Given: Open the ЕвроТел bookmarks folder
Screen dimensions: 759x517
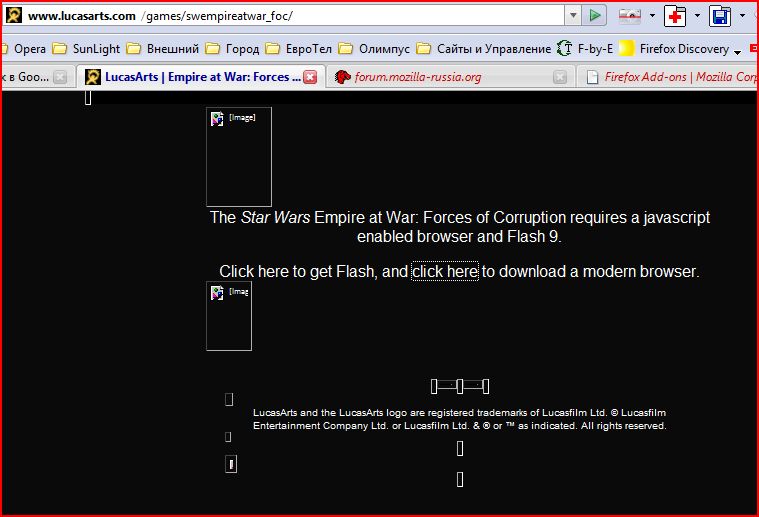Looking at the screenshot, I should [299, 49].
